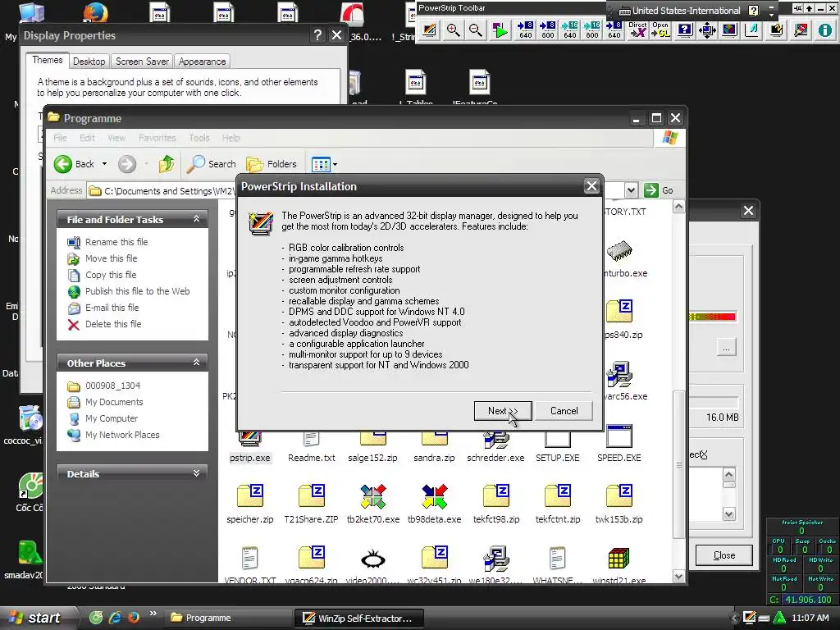This screenshot has height=630, width=840.
Task: Switch to Screen Saver tab in Display Properties
Action: [x=142, y=61]
